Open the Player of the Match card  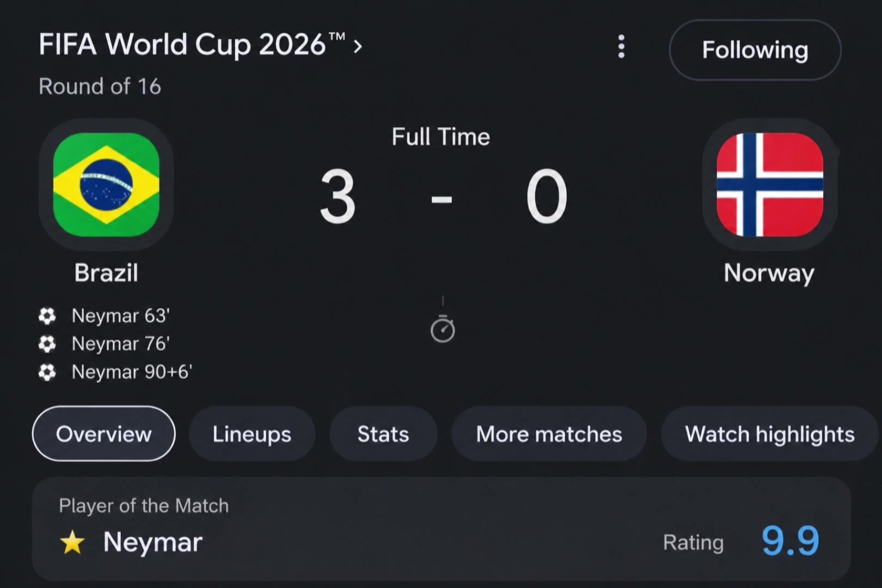(x=442, y=529)
